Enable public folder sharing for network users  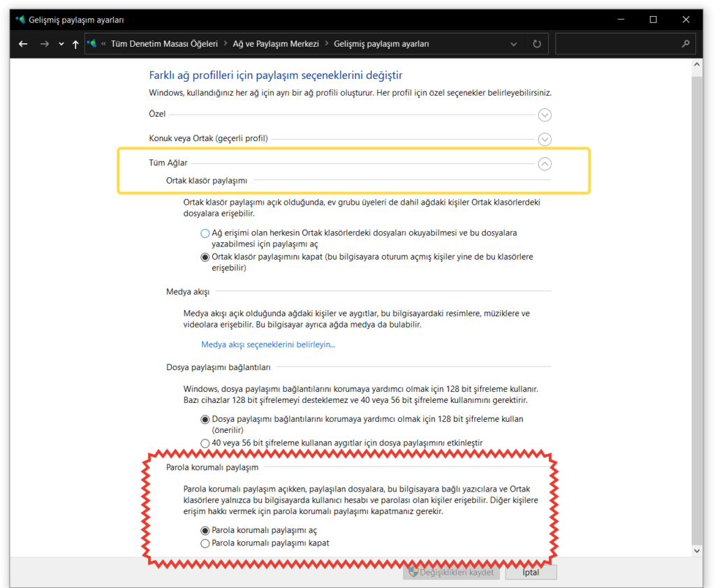[x=205, y=233]
